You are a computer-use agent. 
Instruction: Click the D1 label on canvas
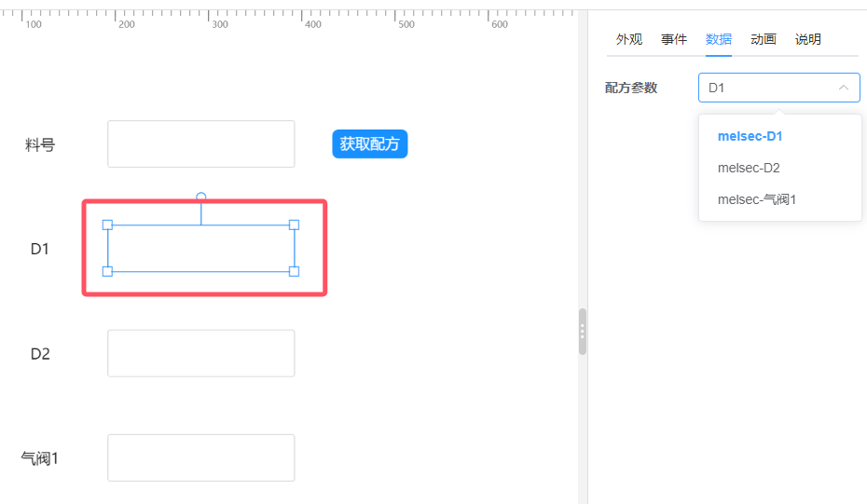[x=40, y=249]
